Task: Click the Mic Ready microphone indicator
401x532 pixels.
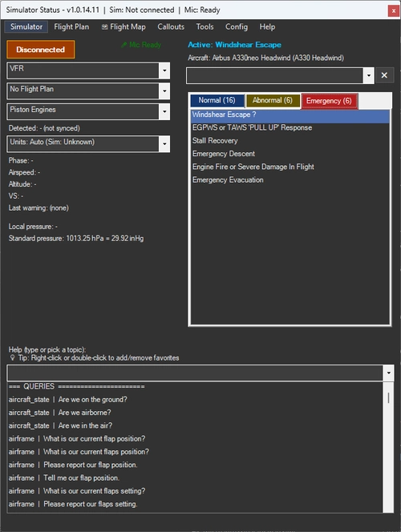Action: point(141,45)
